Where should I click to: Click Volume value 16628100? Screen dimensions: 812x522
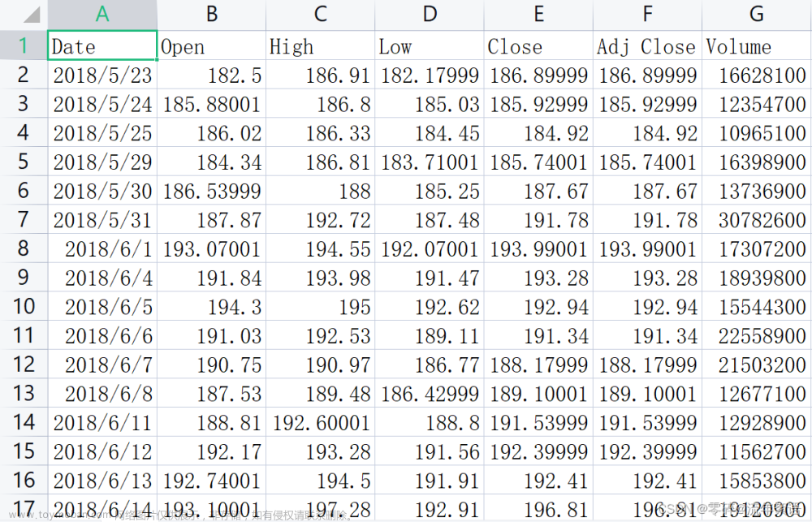(x=757, y=75)
